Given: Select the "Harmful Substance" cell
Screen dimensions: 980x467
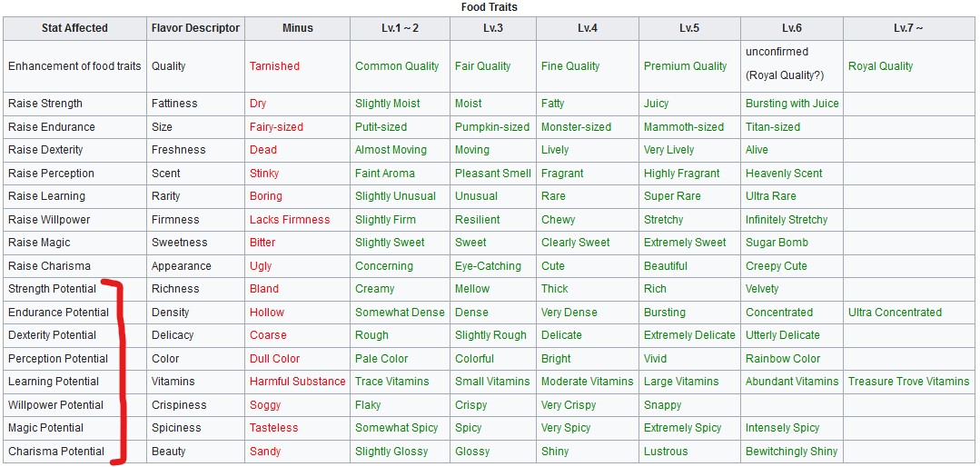Looking at the screenshot, I should tap(297, 382).
